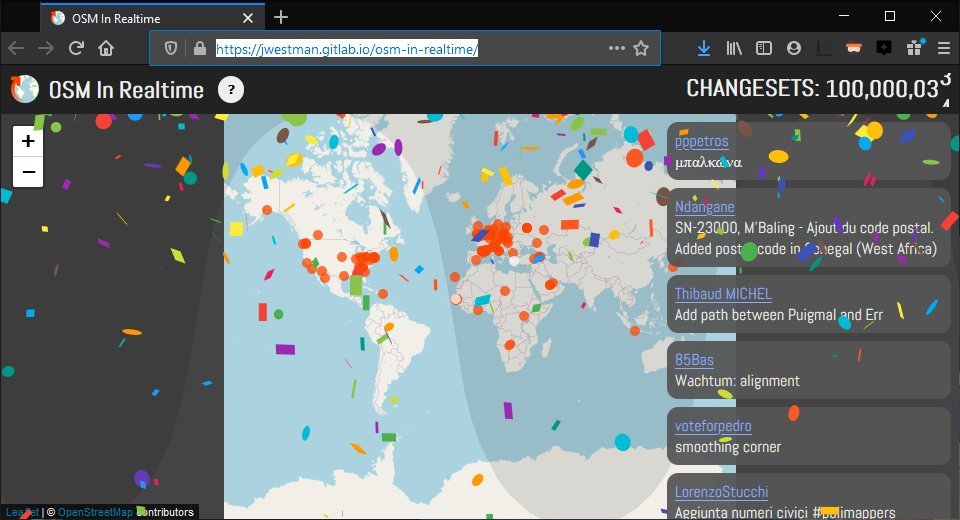The image size is (960, 520).
Task: Open the dark speech bubble extension icon
Action: 884,48
